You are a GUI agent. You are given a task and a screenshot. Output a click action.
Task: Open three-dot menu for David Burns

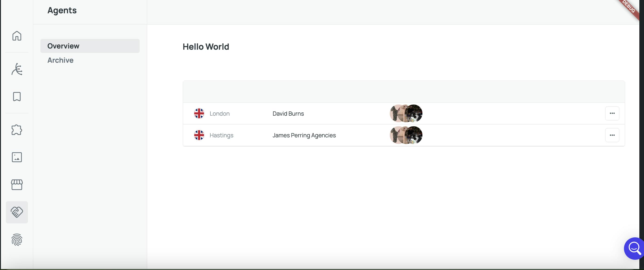tap(612, 113)
